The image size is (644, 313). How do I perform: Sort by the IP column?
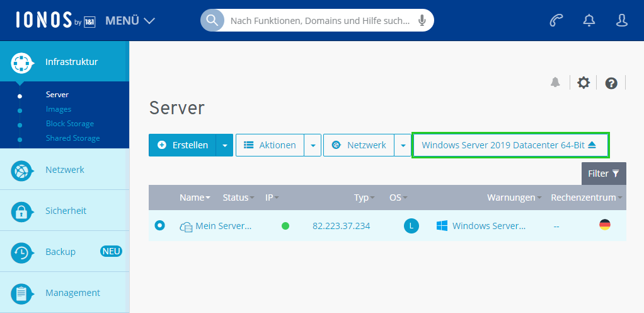click(x=272, y=198)
